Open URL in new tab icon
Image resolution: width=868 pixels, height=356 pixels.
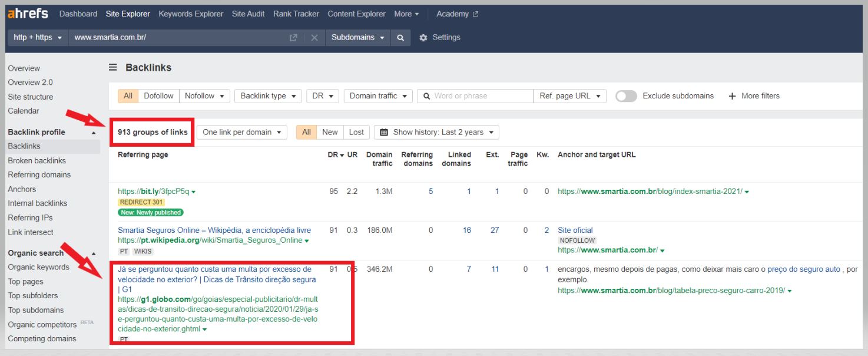(293, 37)
